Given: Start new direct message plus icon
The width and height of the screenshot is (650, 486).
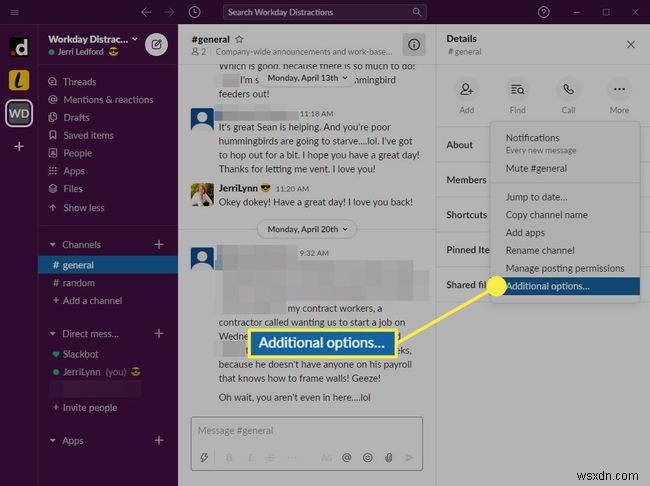Looking at the screenshot, I should pyautogui.click(x=159, y=333).
